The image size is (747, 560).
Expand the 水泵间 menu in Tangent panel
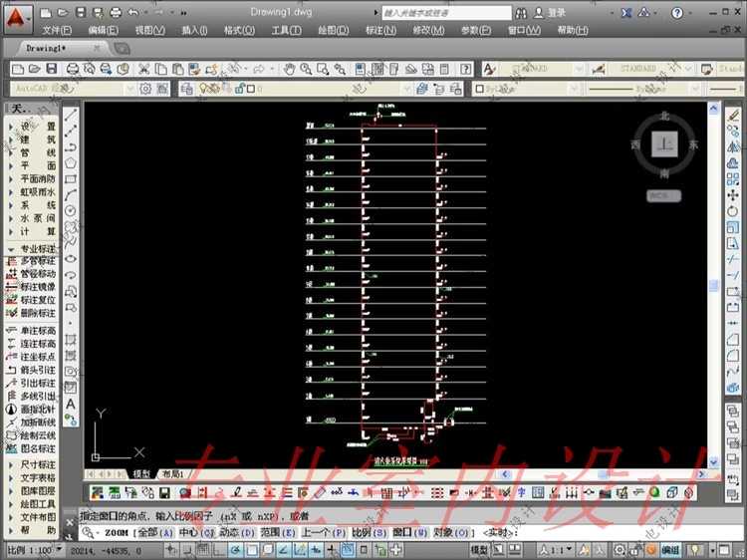click(x=32, y=218)
